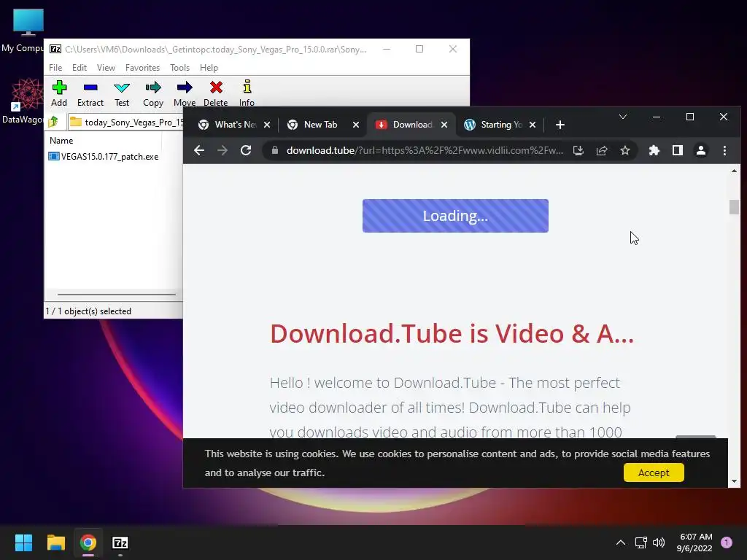Open the notification badge in the taskbar
This screenshot has height=560, width=747.
click(727, 542)
